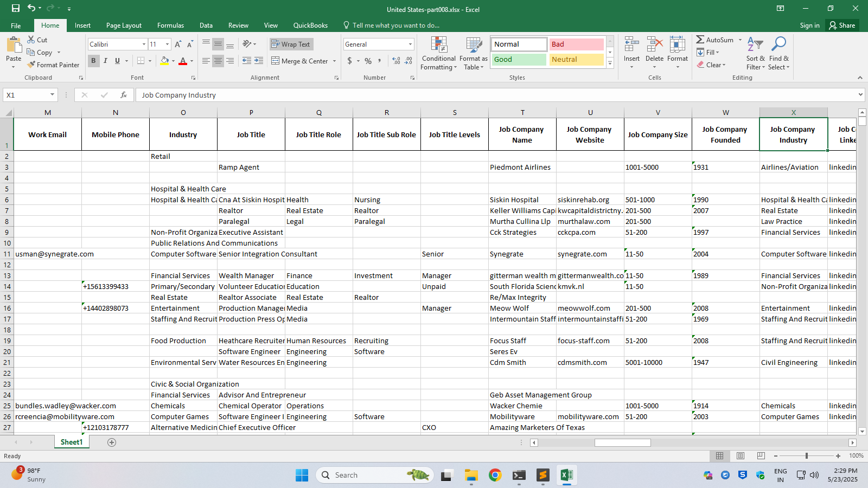
Task: Click the Share button
Action: (x=842, y=25)
